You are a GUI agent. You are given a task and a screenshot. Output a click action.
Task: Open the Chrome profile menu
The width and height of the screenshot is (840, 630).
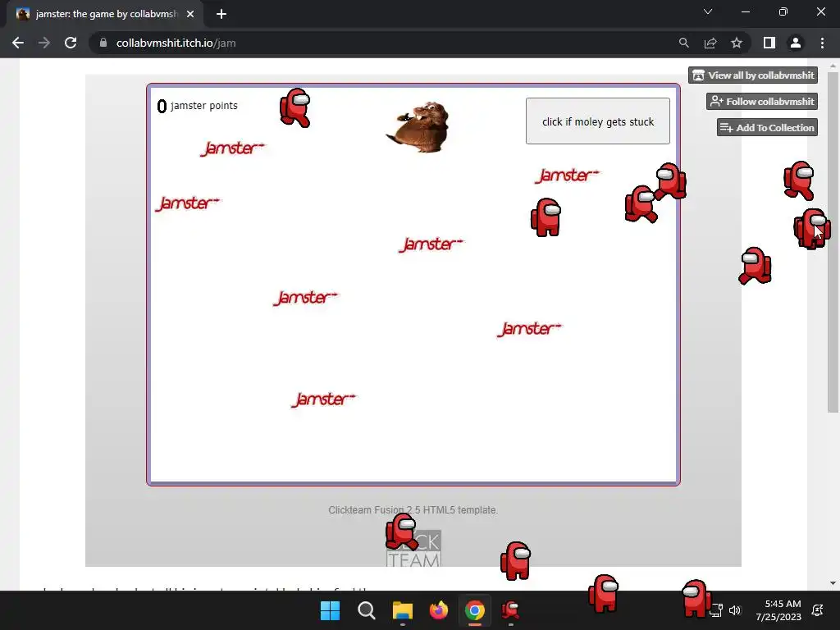click(x=796, y=43)
